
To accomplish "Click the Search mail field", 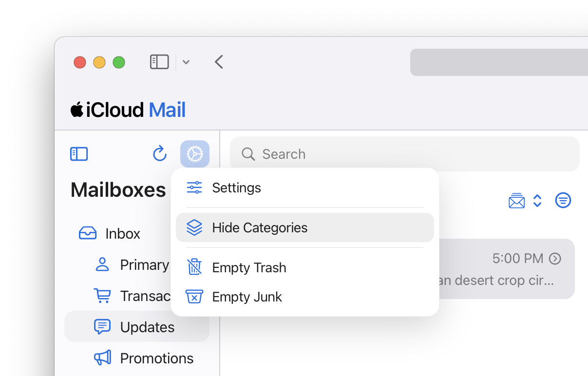I will 405,154.
